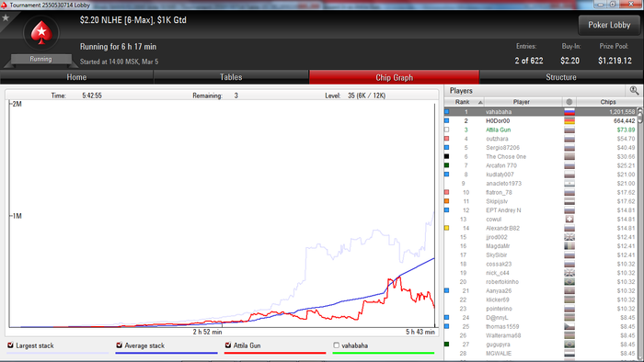Click the flag icon for gugupyra
Image resolution: width=644 pixels, height=362 pixels.
pos(569,345)
